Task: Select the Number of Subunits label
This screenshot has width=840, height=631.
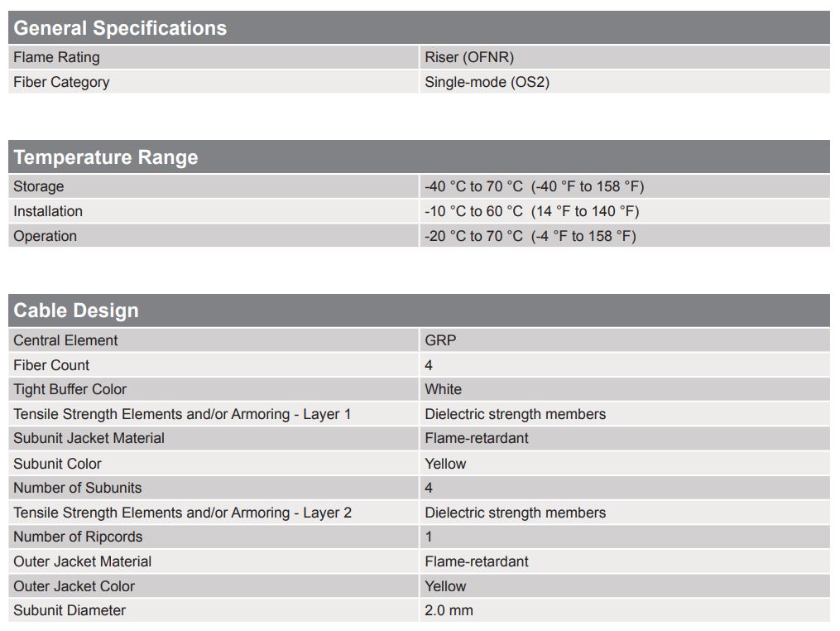Action: tap(77, 488)
